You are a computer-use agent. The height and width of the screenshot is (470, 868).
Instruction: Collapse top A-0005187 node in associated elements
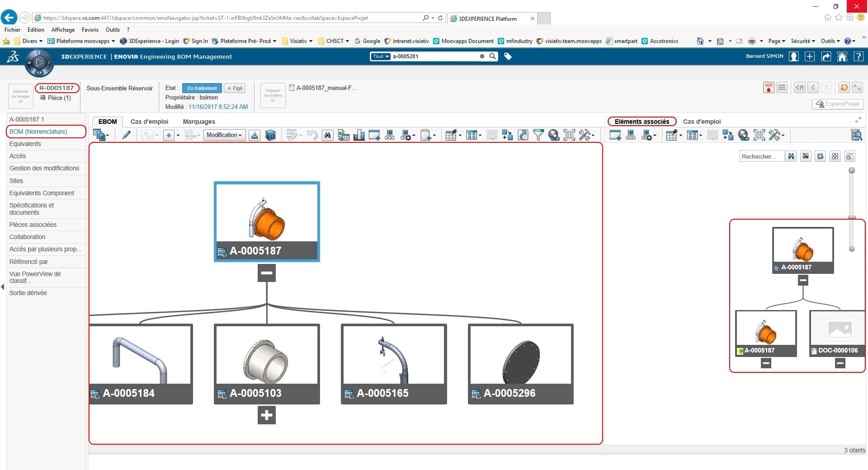(803, 280)
